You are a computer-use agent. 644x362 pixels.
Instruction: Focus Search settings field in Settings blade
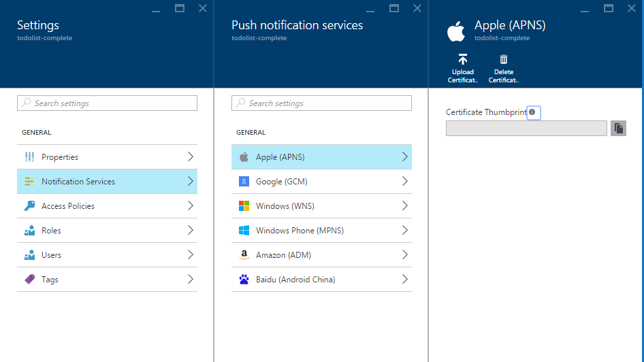[x=107, y=103]
